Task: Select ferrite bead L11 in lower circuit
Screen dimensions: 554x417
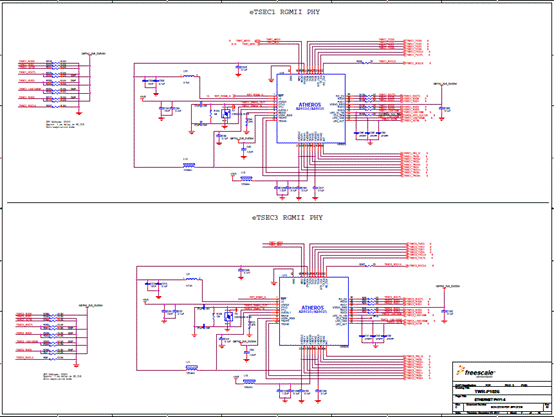Action: click(x=192, y=368)
